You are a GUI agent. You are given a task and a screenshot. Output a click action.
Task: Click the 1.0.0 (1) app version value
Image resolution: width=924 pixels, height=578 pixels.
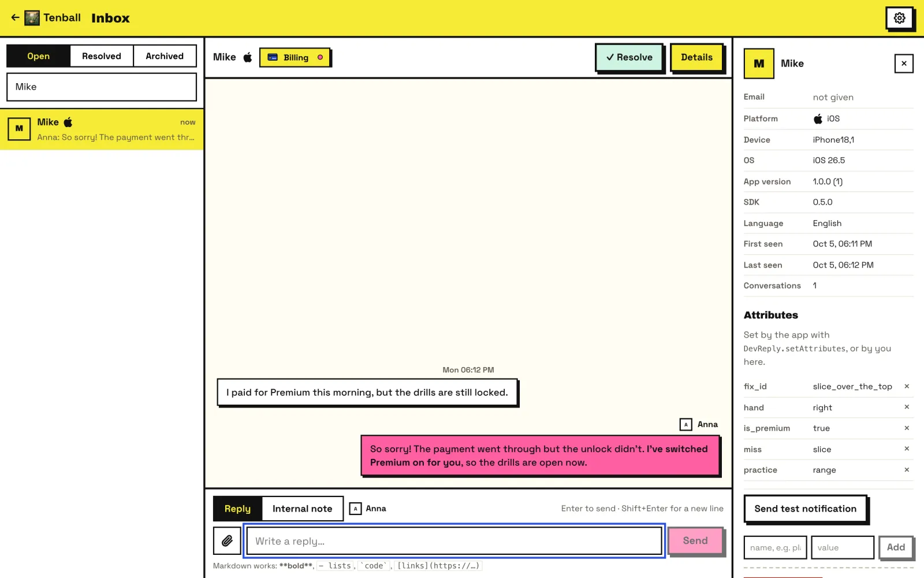coord(828,181)
